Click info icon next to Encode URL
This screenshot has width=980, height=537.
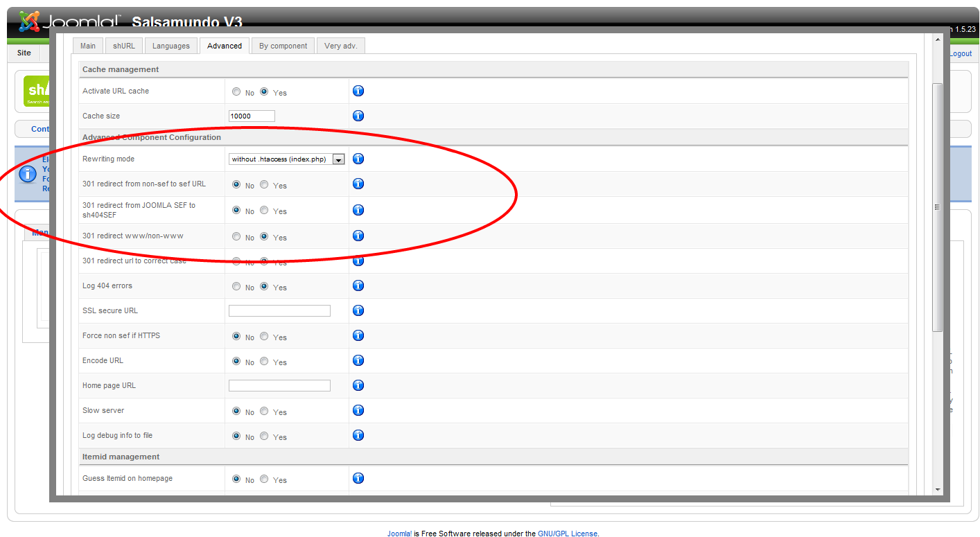pos(358,360)
